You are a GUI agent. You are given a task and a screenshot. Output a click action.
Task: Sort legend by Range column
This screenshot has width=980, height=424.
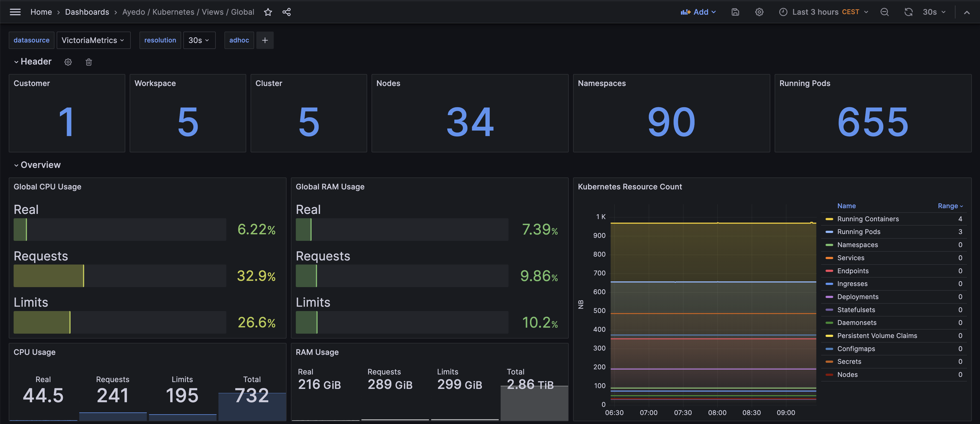pyautogui.click(x=950, y=206)
